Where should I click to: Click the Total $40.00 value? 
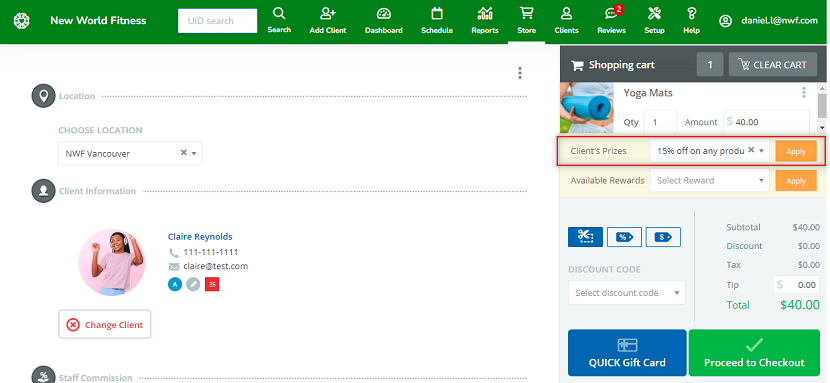pyautogui.click(x=800, y=305)
